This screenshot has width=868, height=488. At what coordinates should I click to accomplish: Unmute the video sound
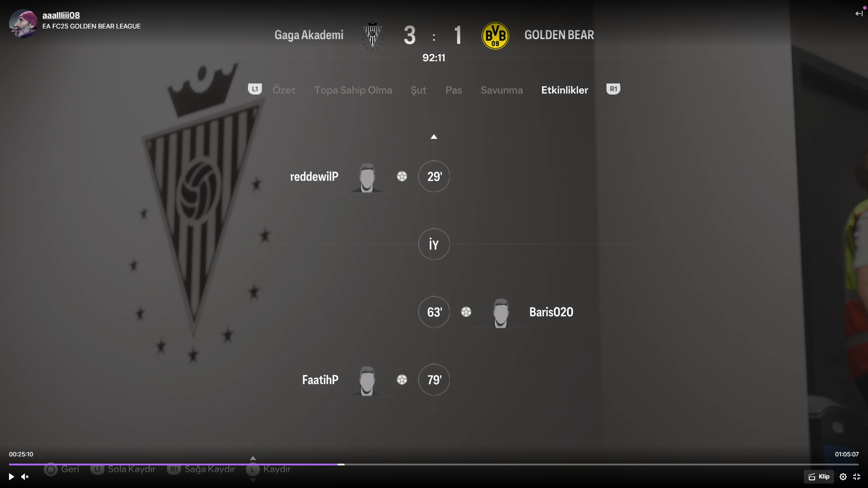point(25,477)
